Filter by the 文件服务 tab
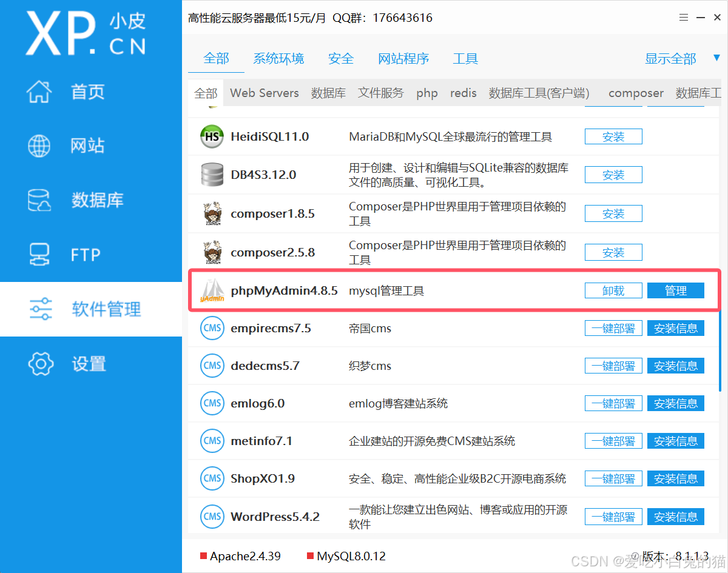 380,93
